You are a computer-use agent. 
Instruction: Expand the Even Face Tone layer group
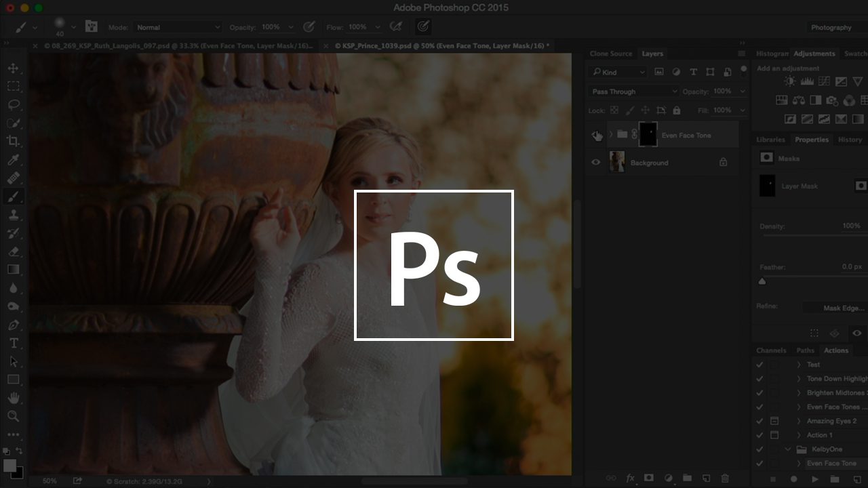pos(611,135)
